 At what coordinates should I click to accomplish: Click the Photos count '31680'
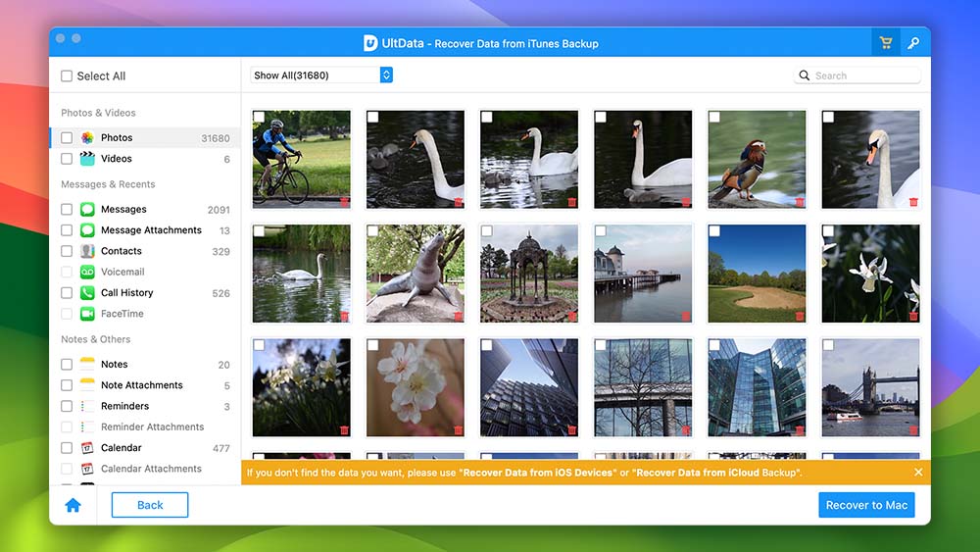coord(216,138)
